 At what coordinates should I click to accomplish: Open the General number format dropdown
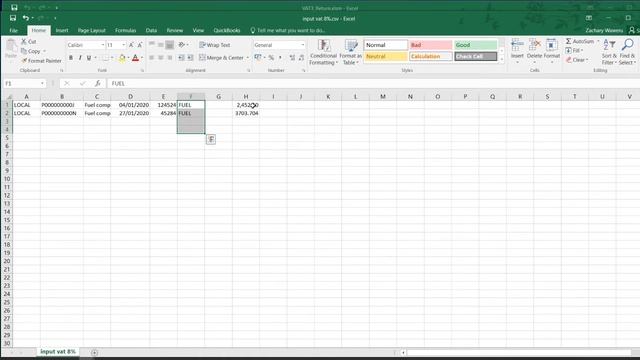pyautogui.click(x=302, y=45)
